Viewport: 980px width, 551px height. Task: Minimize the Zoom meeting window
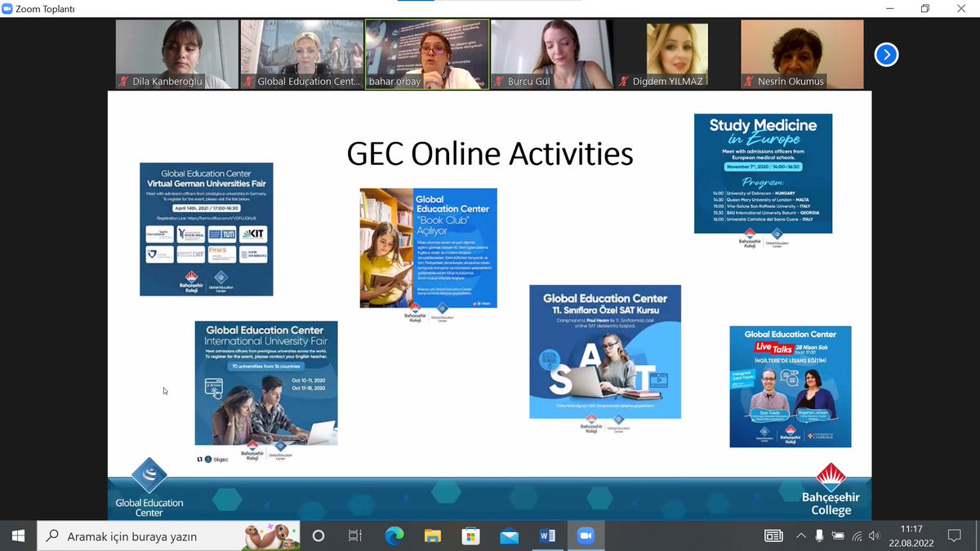pos(889,8)
